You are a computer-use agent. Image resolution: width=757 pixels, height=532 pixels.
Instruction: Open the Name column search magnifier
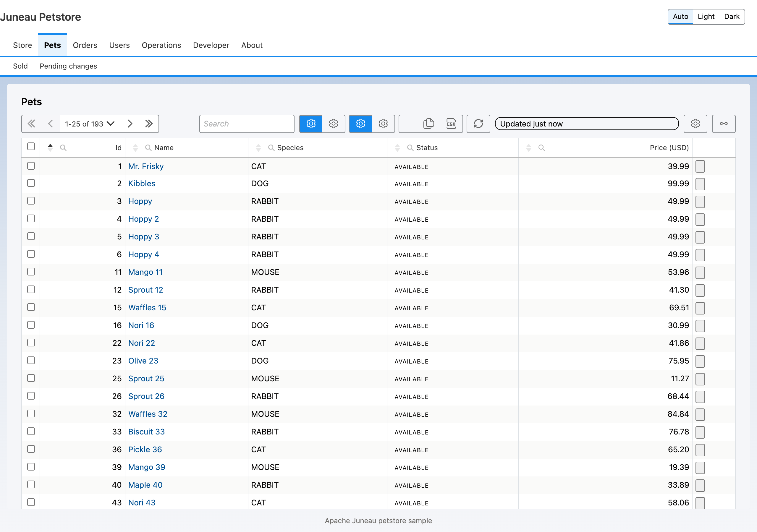[x=148, y=148]
